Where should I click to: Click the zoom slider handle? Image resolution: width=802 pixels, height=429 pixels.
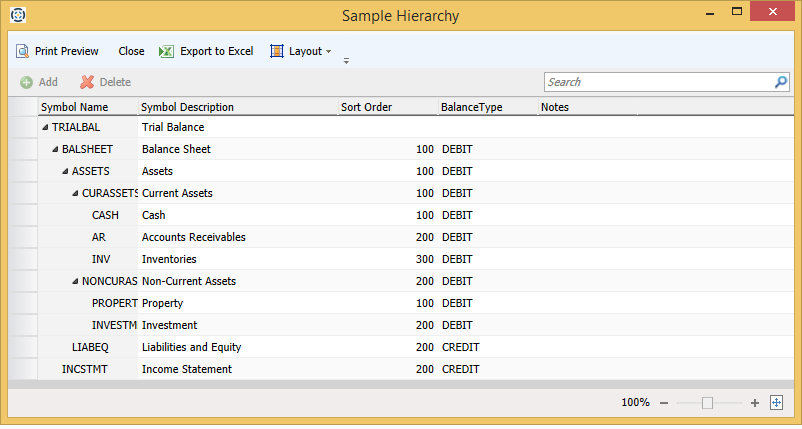click(x=707, y=403)
